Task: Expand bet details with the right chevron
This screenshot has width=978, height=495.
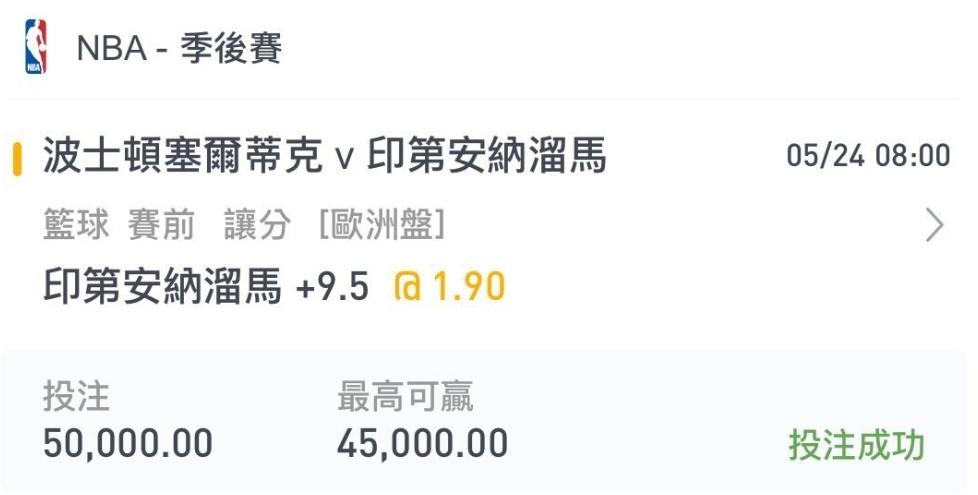Action: point(934,224)
